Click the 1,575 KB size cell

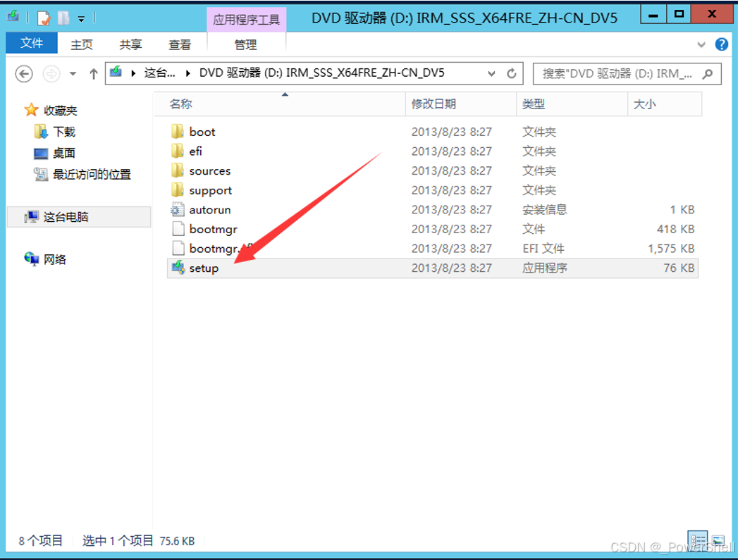[671, 248]
